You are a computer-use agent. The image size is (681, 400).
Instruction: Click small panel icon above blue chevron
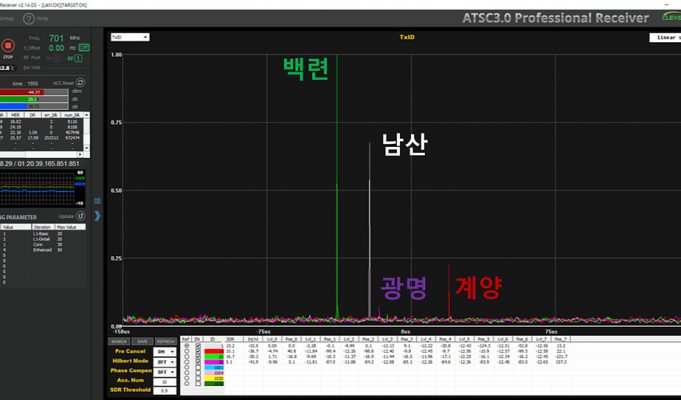pos(97,201)
